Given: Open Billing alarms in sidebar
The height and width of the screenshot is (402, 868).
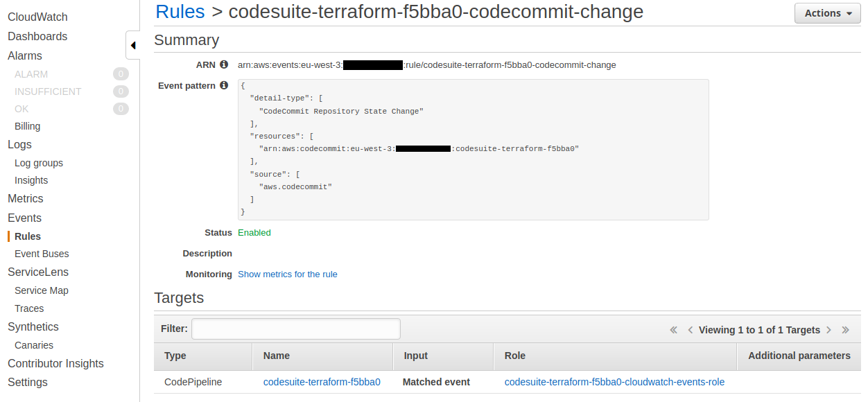Looking at the screenshot, I should click(28, 126).
